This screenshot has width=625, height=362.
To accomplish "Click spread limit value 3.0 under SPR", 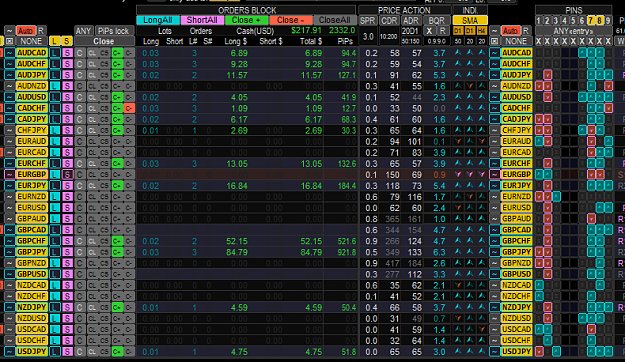I will (x=368, y=36).
